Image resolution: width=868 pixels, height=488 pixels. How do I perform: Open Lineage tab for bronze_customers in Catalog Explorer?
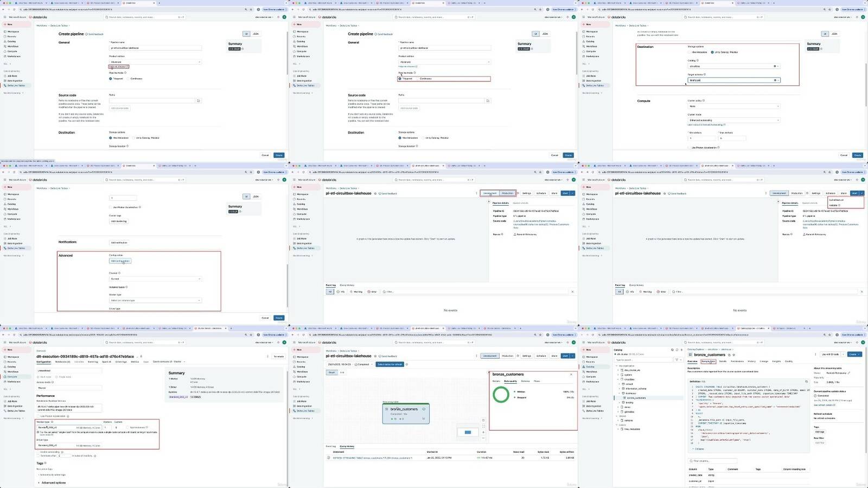tap(764, 361)
